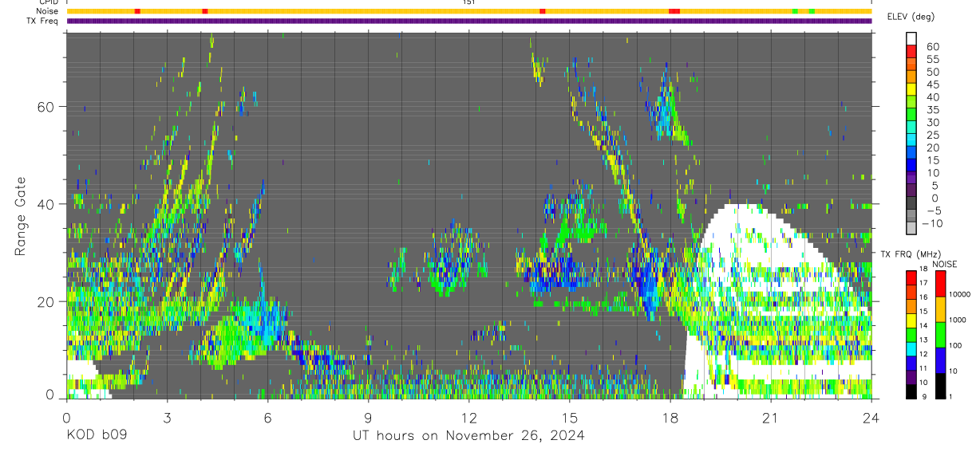
Task: Click the red top segment of TX FRQ bar
Action: pyautogui.click(x=911, y=277)
